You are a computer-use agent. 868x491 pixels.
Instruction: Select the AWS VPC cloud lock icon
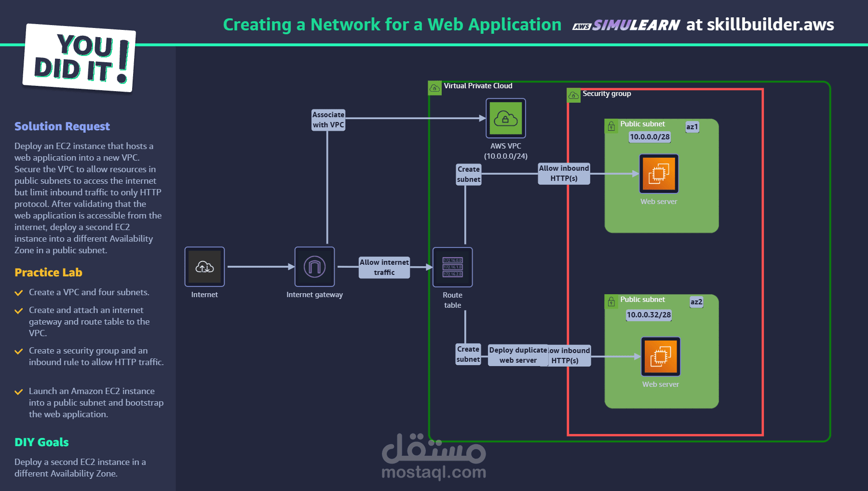pyautogui.click(x=505, y=118)
